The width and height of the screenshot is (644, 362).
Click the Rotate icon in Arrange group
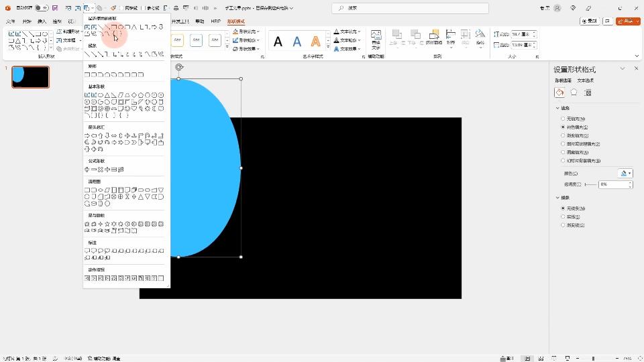click(x=480, y=38)
